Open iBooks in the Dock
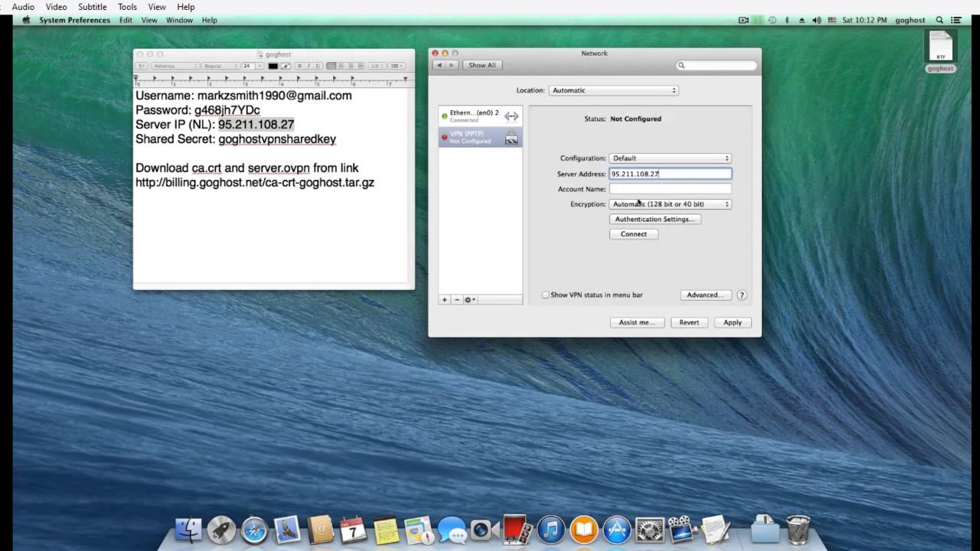This screenshot has height=551, width=980. (x=583, y=530)
